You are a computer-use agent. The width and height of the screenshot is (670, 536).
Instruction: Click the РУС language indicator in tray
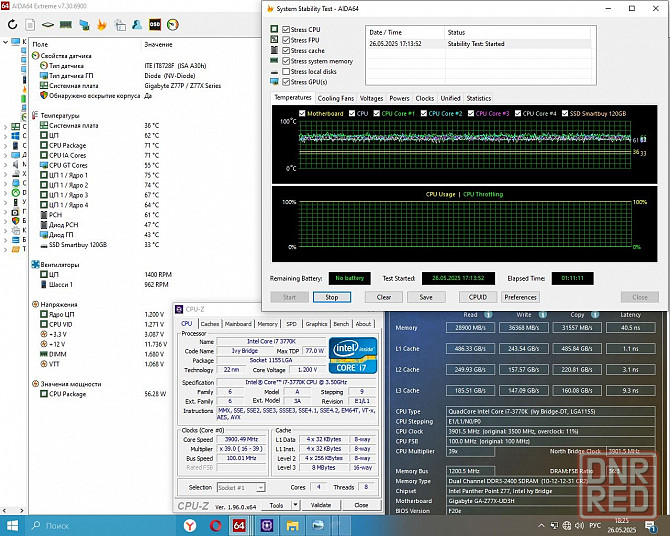(x=595, y=525)
